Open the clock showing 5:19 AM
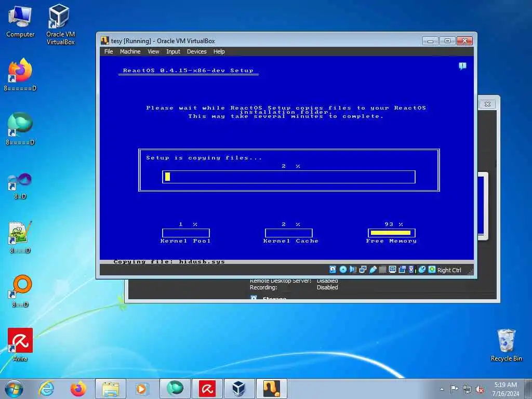532x399 pixels. (506, 389)
